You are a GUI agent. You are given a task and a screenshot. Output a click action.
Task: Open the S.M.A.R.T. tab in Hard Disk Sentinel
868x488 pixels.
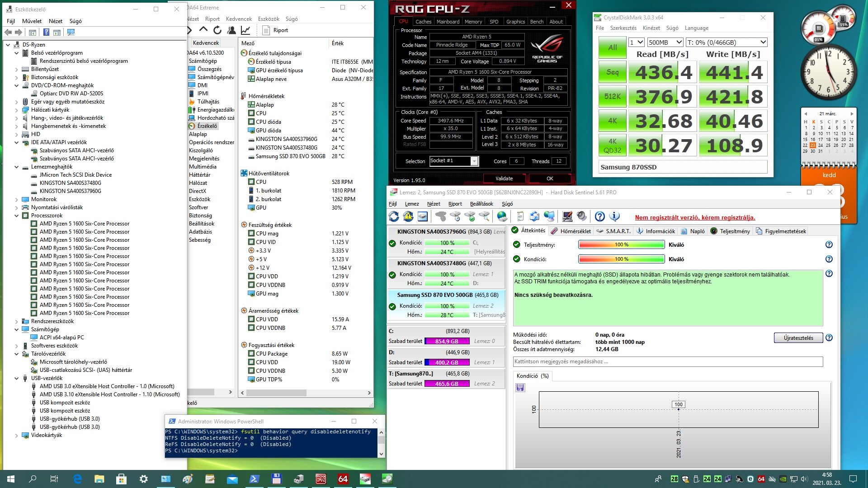click(613, 231)
